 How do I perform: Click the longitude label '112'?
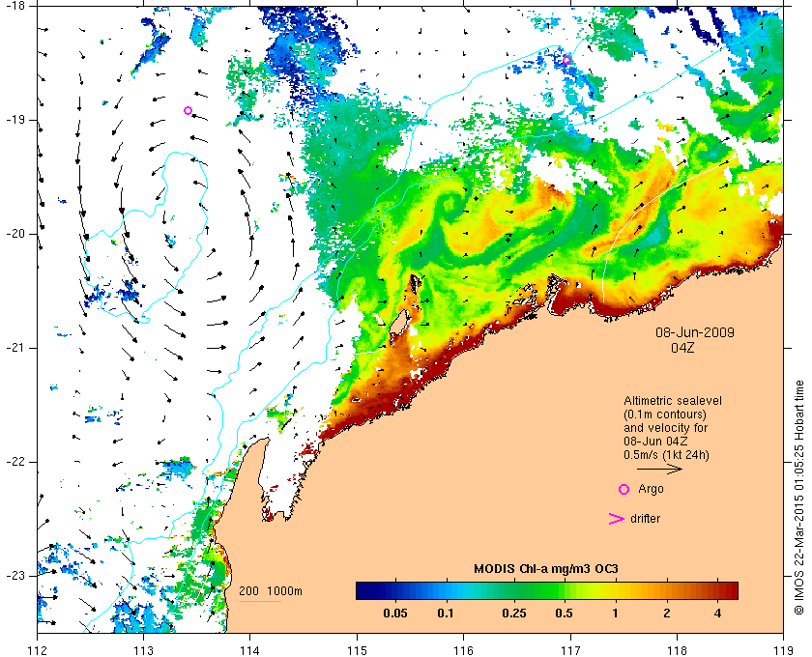pyautogui.click(x=38, y=650)
